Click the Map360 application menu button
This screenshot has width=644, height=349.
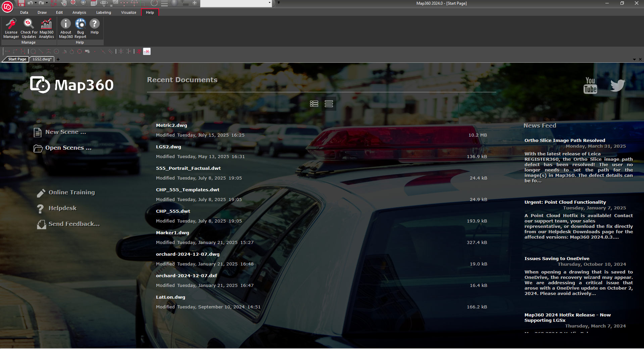click(x=7, y=6)
